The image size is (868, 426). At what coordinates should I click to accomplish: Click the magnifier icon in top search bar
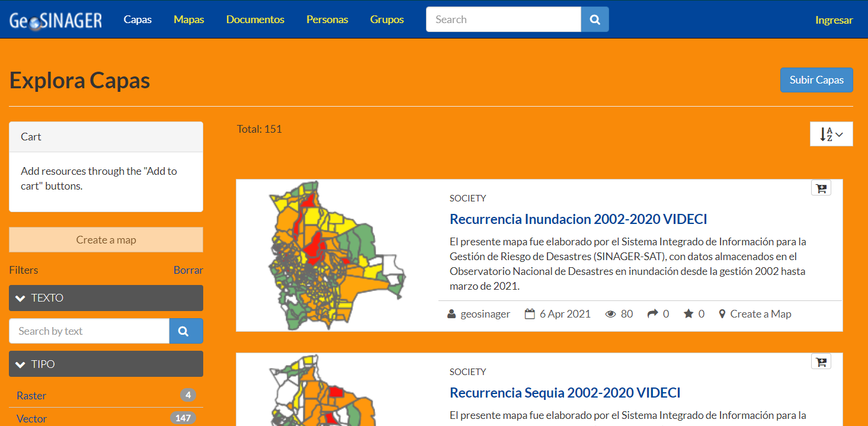pyautogui.click(x=595, y=20)
